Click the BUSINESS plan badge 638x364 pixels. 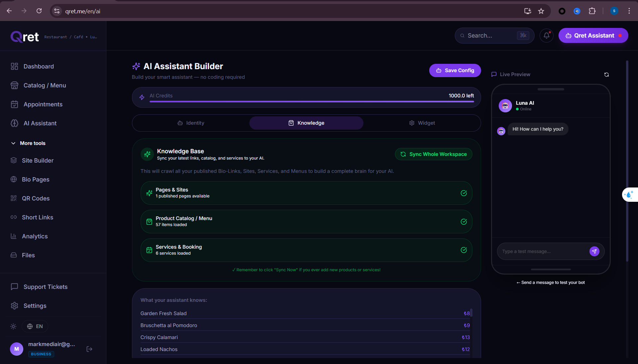tap(41, 354)
